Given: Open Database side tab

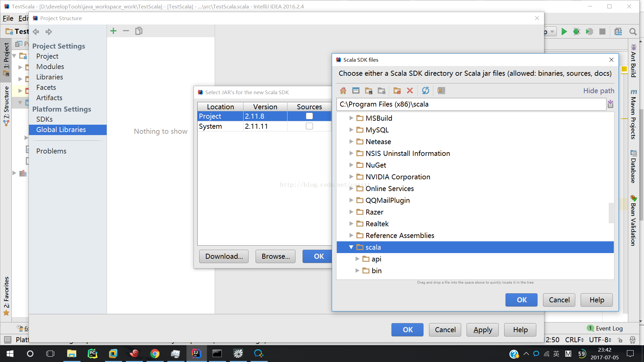Looking at the screenshot, I should [633, 167].
